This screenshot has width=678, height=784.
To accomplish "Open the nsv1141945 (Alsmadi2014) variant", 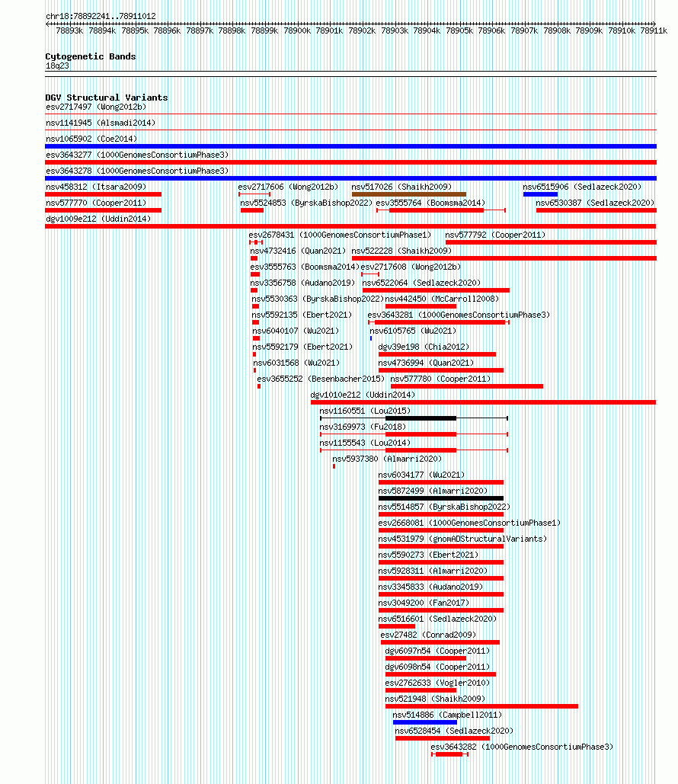I will coord(101,123).
